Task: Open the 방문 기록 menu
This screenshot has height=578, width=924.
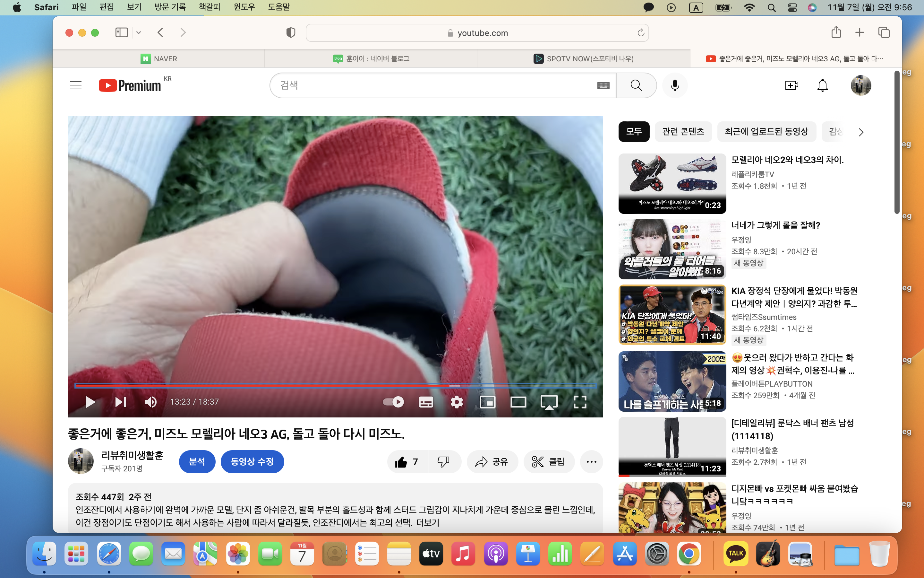Action: (x=170, y=7)
